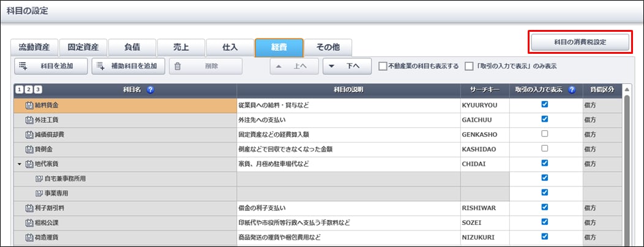Select search key CHIDAI
This screenshot has height=247, width=644.
[x=485, y=164]
